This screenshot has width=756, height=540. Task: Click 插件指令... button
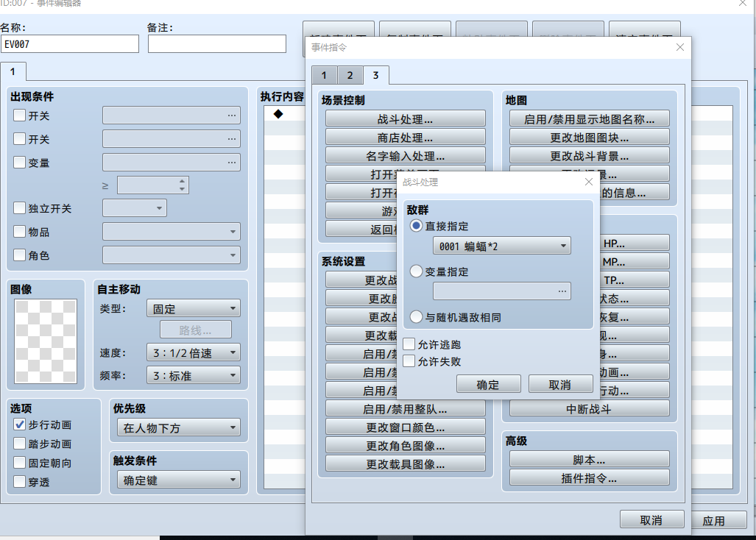pos(589,478)
